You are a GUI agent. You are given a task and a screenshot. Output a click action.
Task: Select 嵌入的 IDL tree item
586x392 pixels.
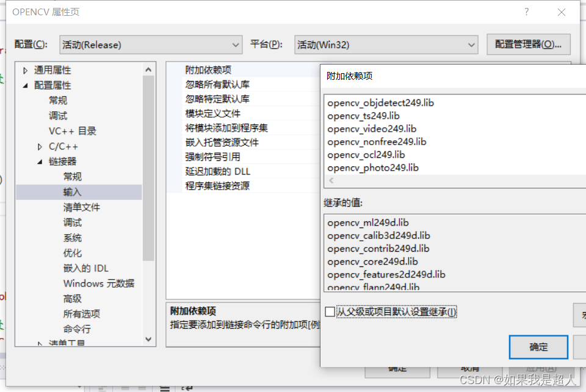tap(86, 268)
